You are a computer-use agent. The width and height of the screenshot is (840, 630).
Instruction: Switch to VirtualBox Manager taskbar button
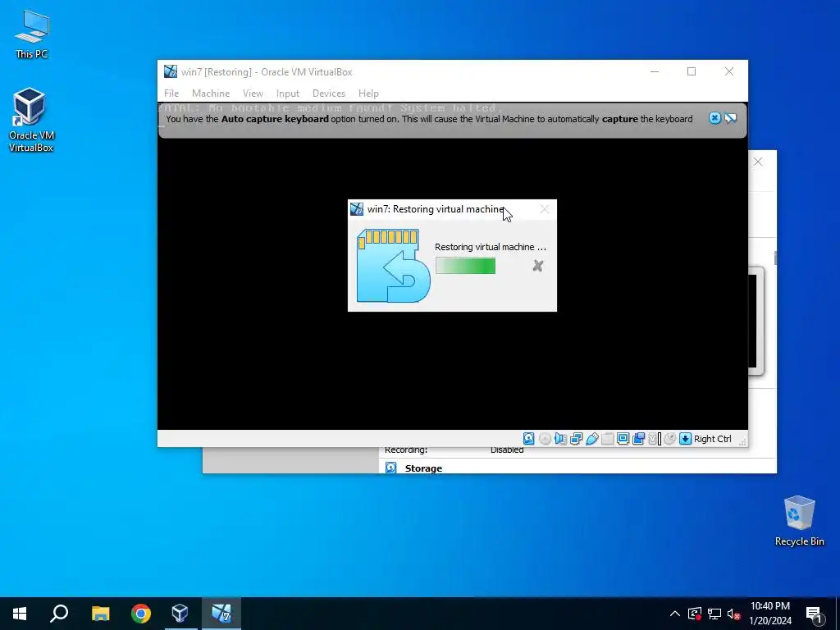180,614
